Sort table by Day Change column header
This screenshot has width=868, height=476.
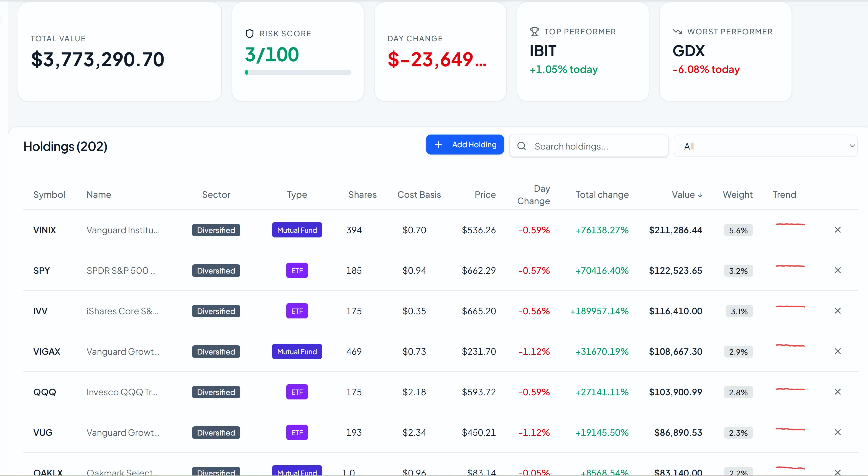tap(533, 195)
